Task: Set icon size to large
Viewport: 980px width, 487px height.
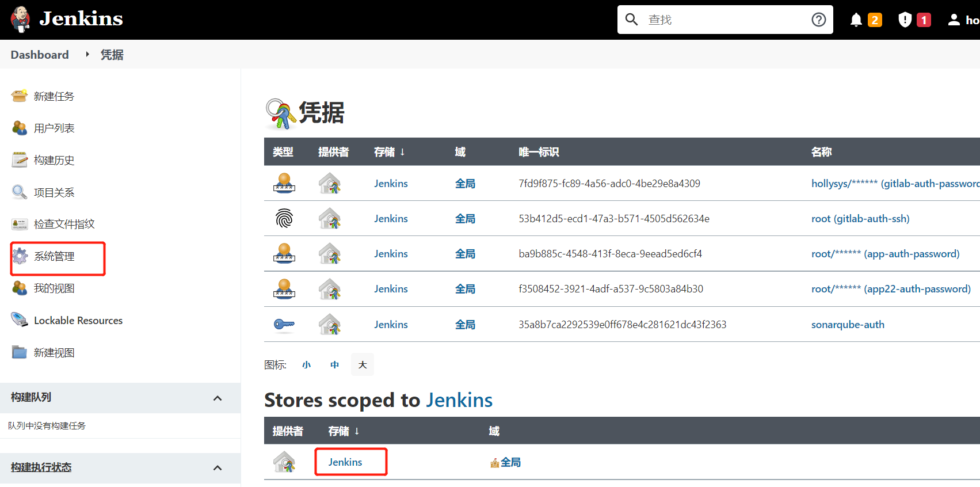Action: pos(363,365)
